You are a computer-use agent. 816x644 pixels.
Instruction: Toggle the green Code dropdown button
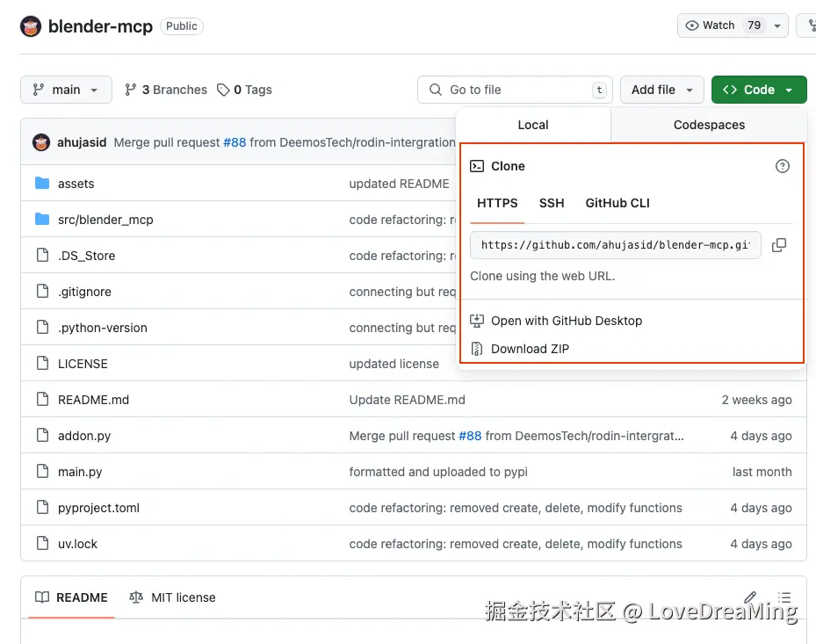[x=759, y=90]
